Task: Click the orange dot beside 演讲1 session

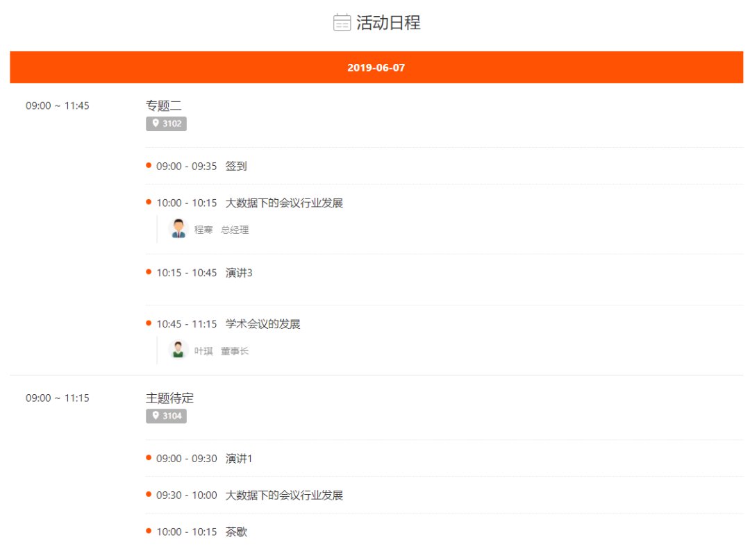Action: click(x=149, y=457)
